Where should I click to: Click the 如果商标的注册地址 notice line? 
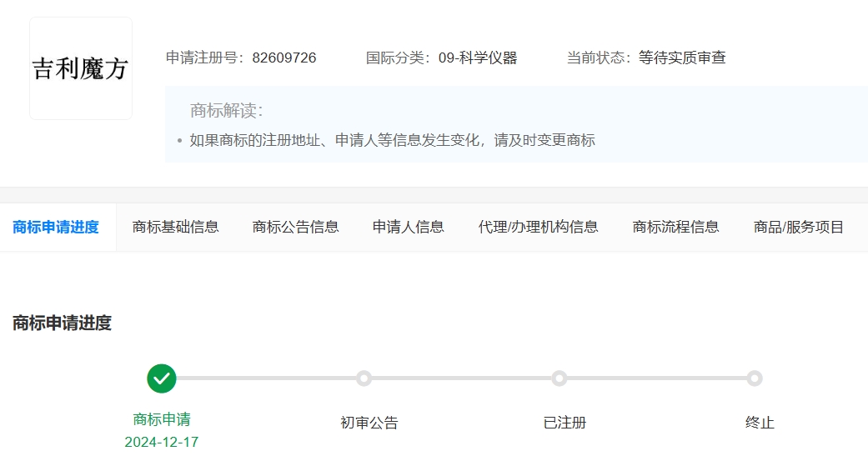pos(393,141)
